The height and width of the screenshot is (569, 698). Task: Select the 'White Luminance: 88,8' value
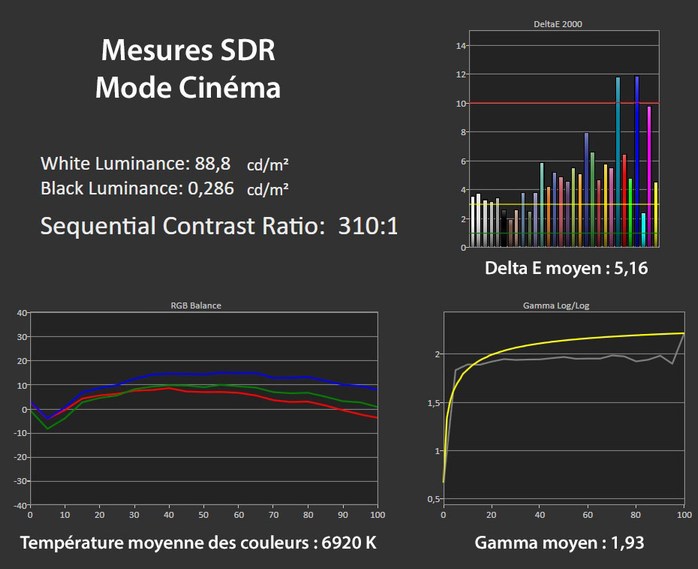click(x=135, y=163)
